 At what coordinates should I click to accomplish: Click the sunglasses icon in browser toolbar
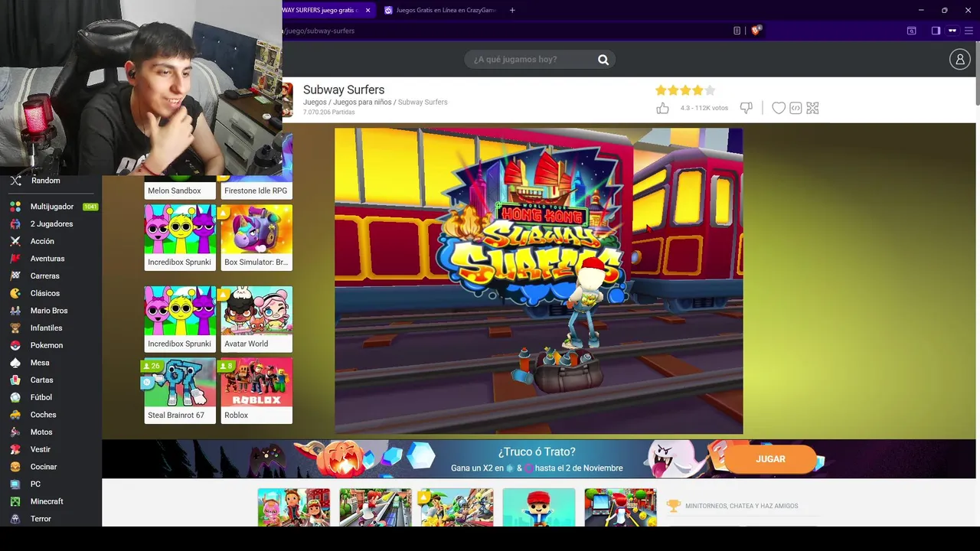point(952,31)
